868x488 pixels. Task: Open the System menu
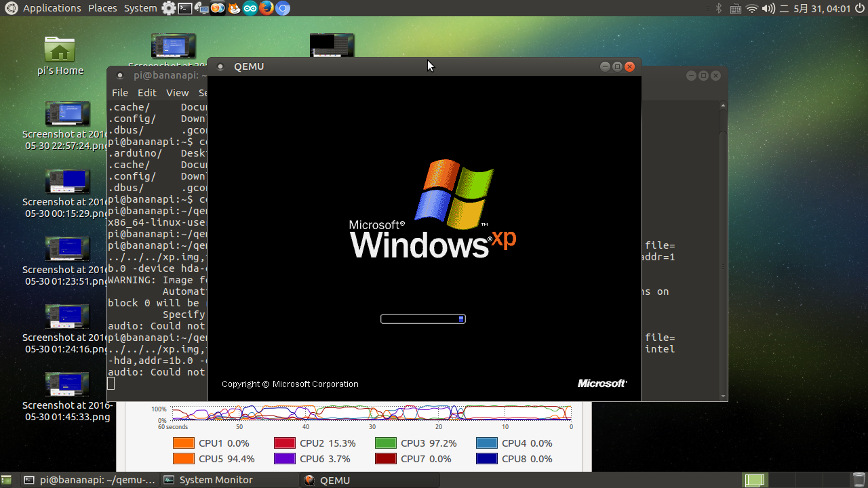140,8
